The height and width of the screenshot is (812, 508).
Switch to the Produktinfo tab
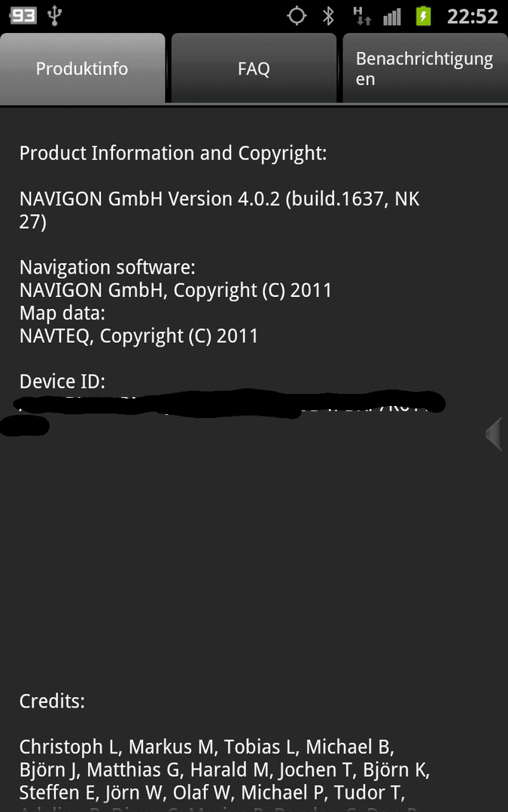pyautogui.click(x=82, y=68)
